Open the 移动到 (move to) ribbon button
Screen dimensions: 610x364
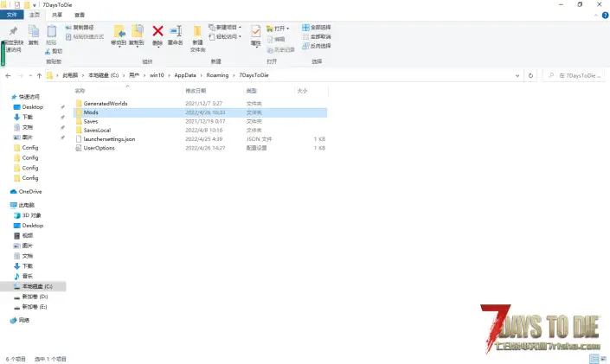tap(119, 35)
